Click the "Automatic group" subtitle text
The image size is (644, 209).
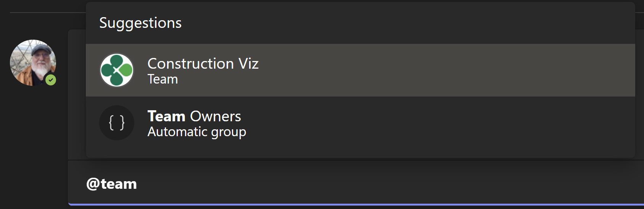[x=197, y=132]
